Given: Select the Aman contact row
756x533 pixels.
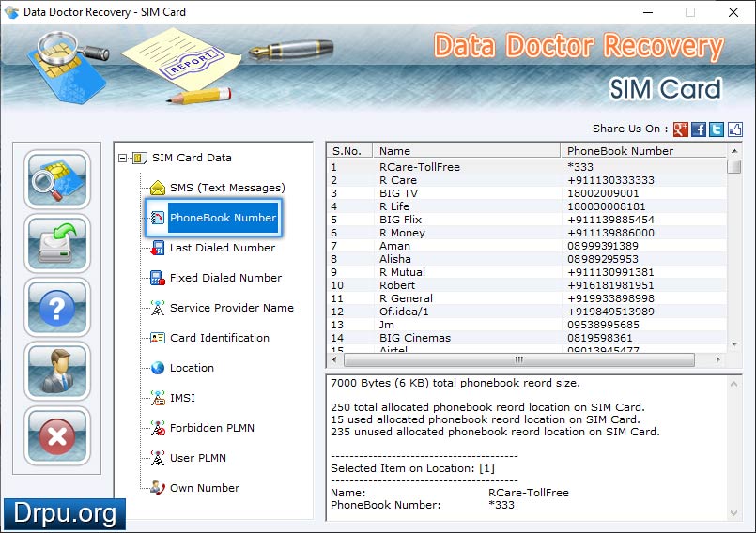Looking at the screenshot, I should click(527, 246).
